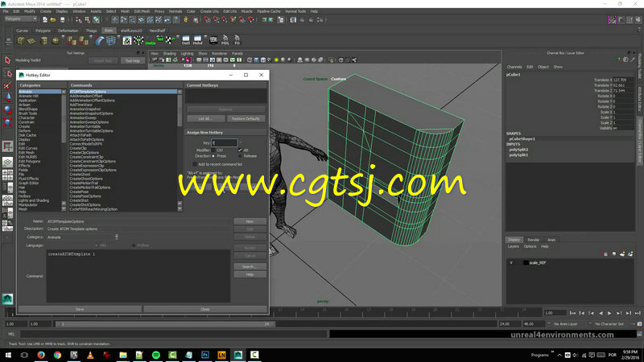The width and height of the screenshot is (644, 362).
Task: Create a polygon cylinder from the shelf
Action: (43, 41)
